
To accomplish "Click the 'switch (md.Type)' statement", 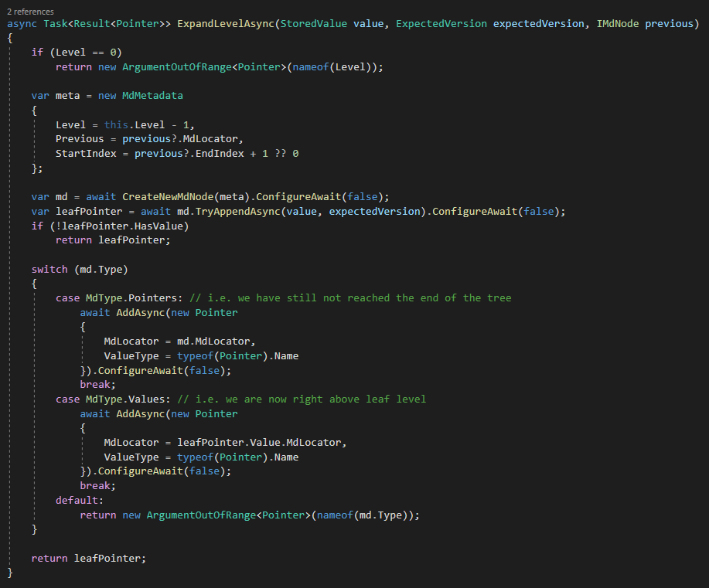I will coord(80,270).
